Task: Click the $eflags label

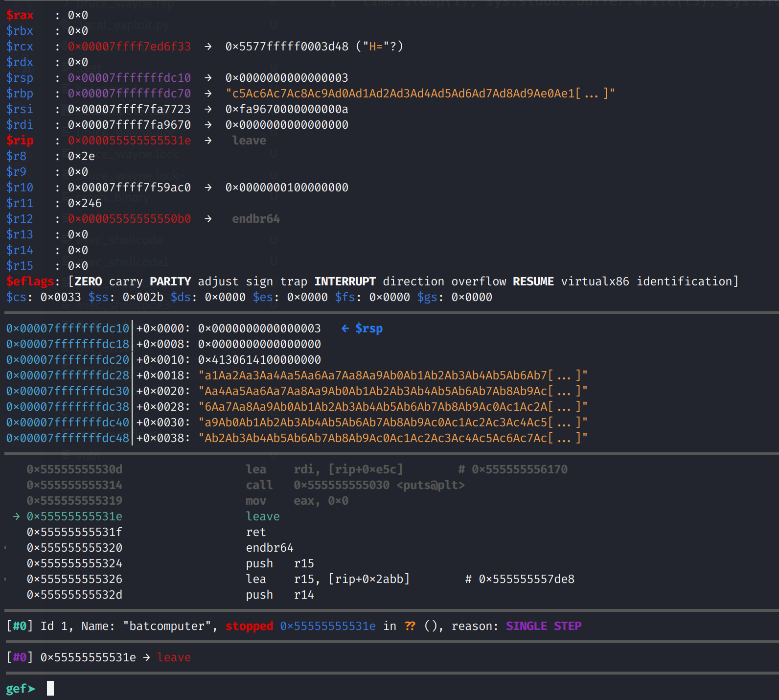Action: 30,281
